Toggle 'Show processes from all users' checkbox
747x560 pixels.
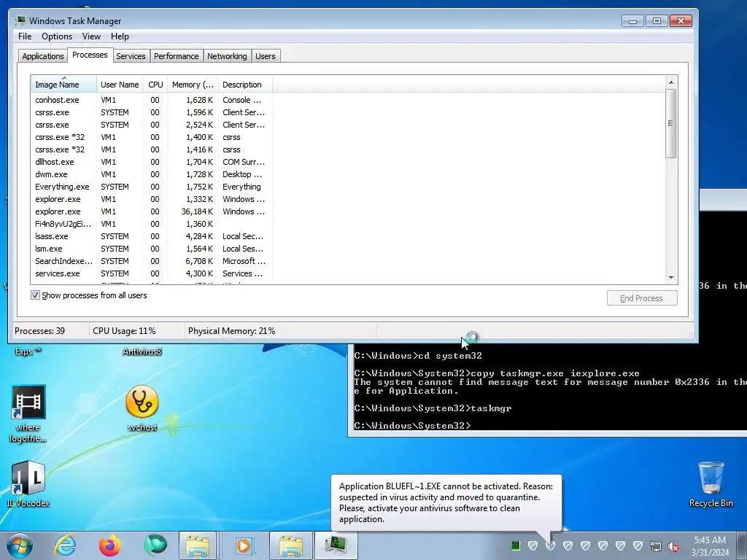point(35,295)
